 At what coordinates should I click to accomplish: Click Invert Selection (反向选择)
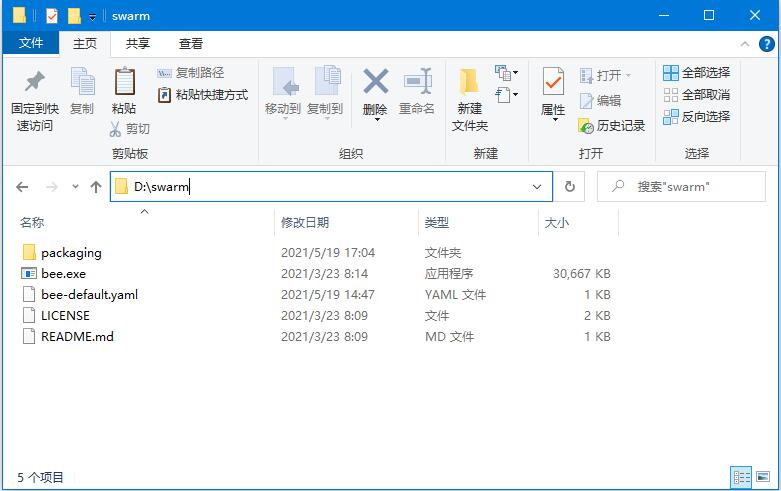(x=696, y=117)
